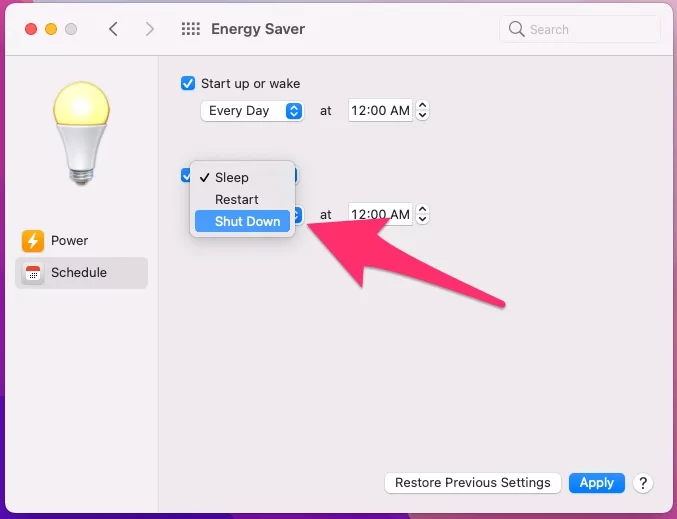Open the Every Day dropdown
This screenshot has height=519, width=677.
[x=252, y=111]
